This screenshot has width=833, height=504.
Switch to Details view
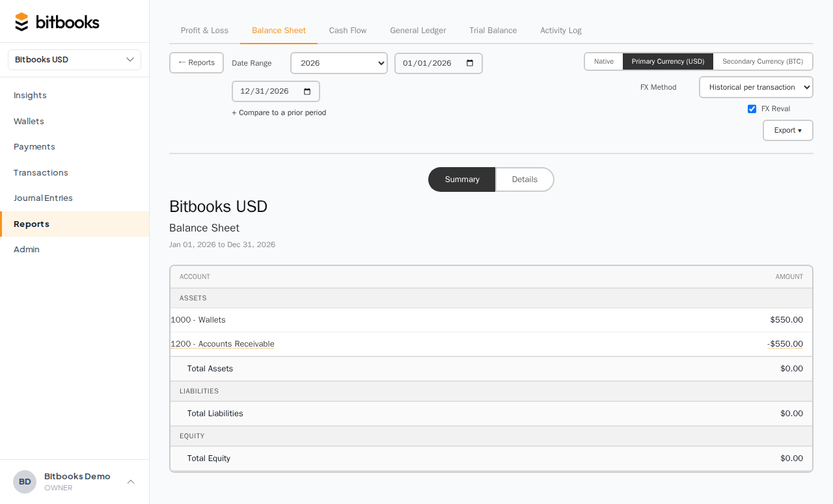click(x=525, y=179)
